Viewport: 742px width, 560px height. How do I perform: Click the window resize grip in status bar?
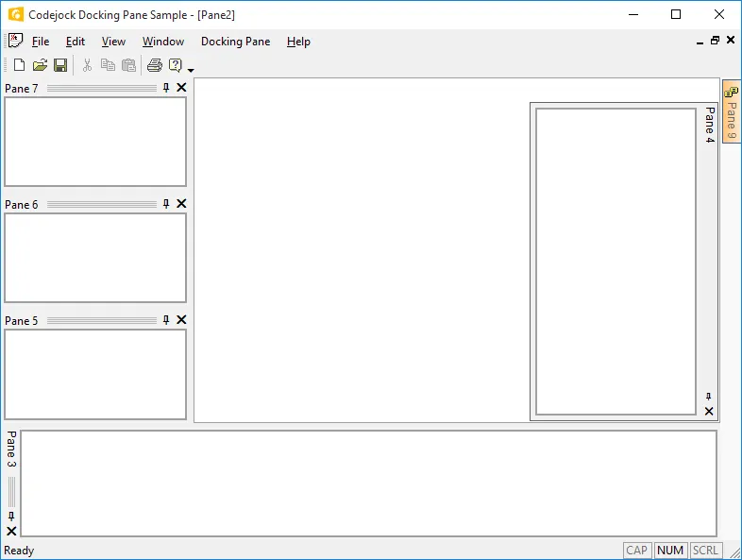pos(734,552)
